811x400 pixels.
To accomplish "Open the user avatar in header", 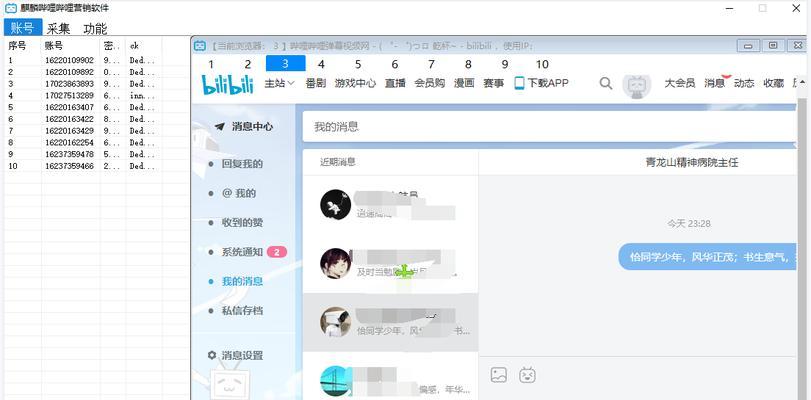I will (x=636, y=85).
